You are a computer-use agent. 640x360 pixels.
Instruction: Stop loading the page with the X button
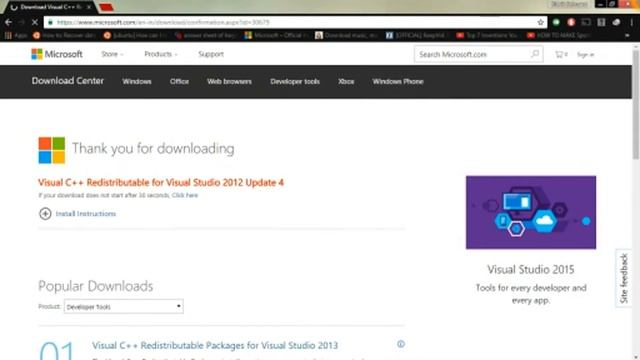tap(35, 22)
